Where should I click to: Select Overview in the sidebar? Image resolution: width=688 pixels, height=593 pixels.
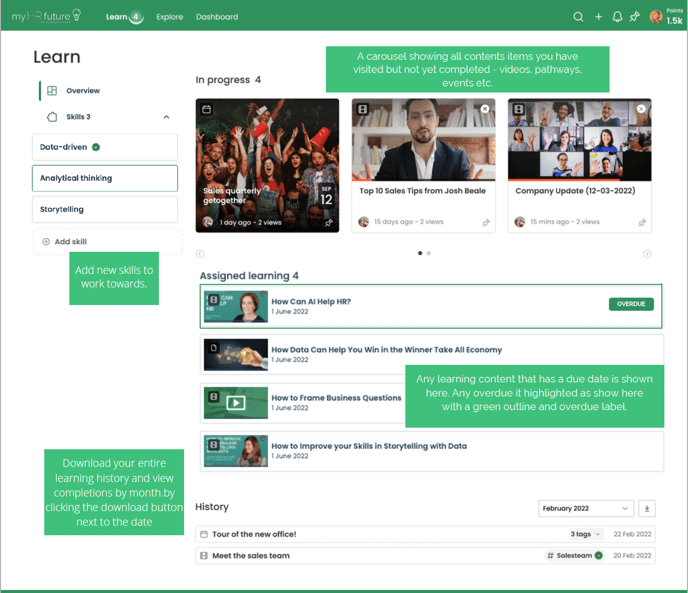pyautogui.click(x=83, y=90)
